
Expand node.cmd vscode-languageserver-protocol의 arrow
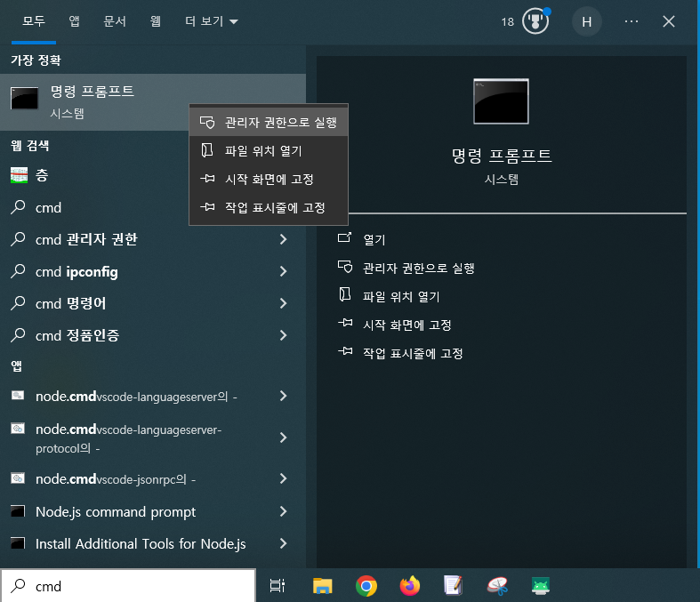(x=283, y=437)
